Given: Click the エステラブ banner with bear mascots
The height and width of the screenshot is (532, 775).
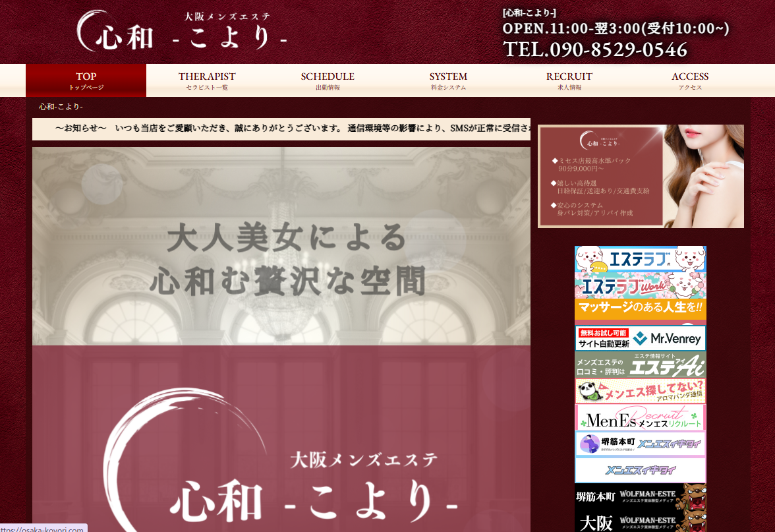Looking at the screenshot, I should click(641, 258).
